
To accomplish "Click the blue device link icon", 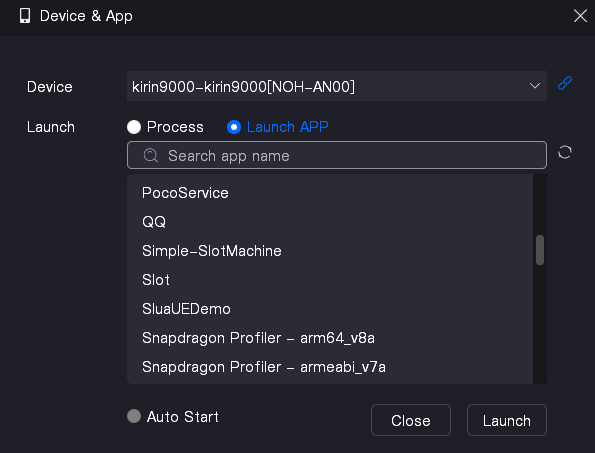I will [x=565, y=83].
